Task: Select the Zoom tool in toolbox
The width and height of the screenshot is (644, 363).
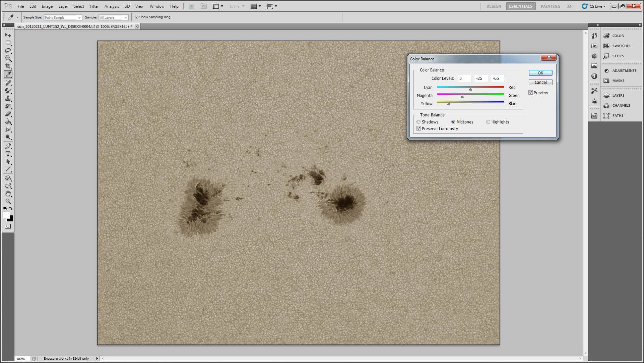Action: pyautogui.click(x=8, y=201)
